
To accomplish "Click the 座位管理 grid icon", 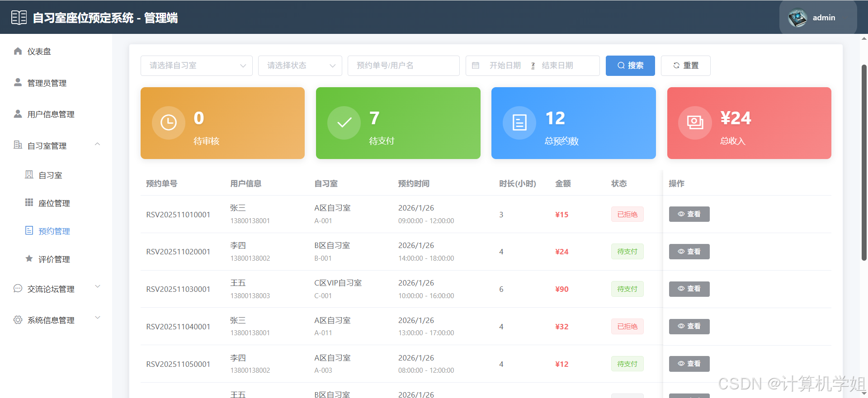I will (x=29, y=202).
